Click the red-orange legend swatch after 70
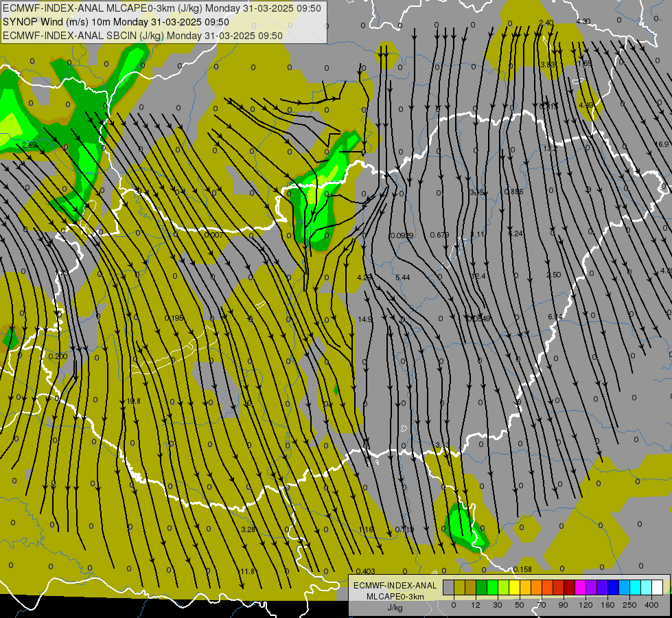This screenshot has width=672, height=618. [x=547, y=587]
